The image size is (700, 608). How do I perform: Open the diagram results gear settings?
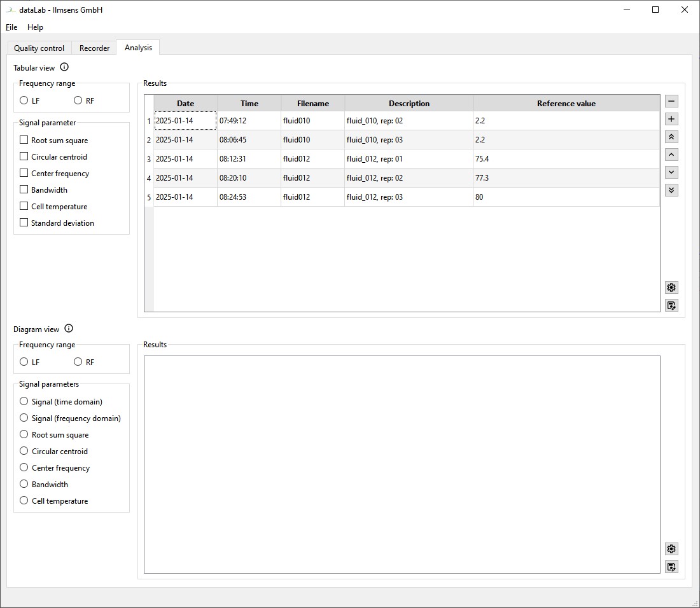671,549
